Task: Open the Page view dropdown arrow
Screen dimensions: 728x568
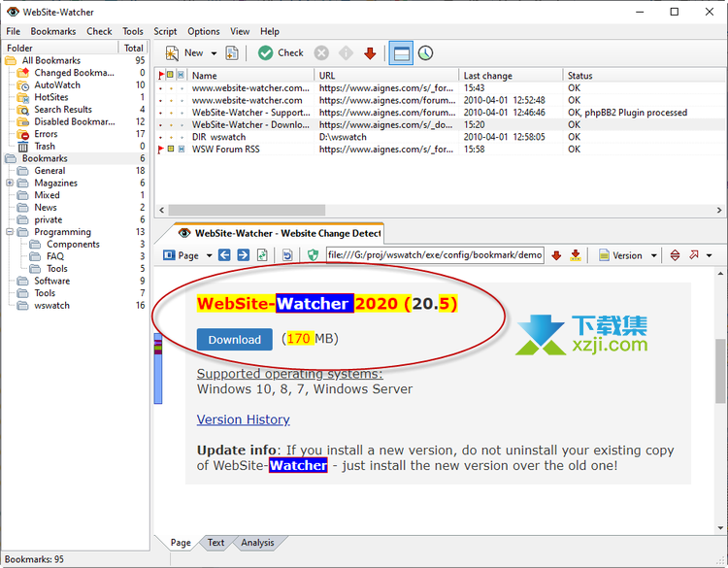Action: (209, 255)
